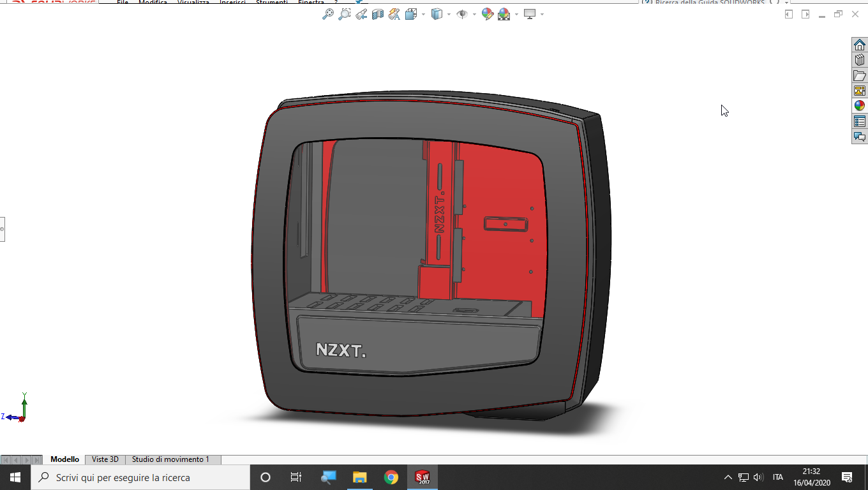Select the Zoom to Area tool
Image resolution: width=868 pixels, height=490 pixels.
(345, 14)
